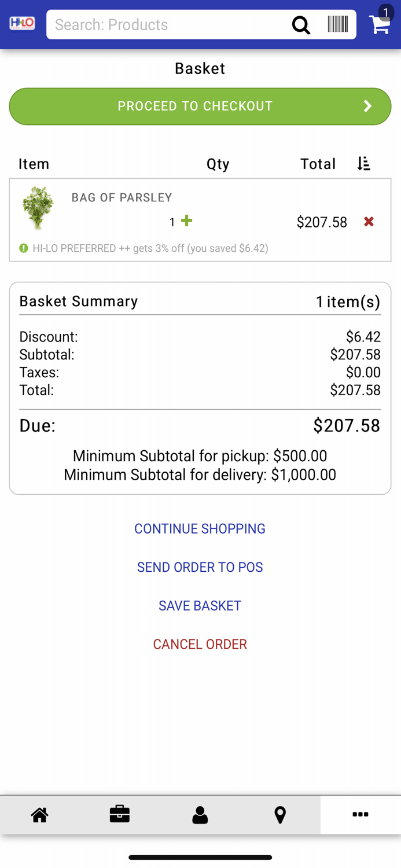Open the shopping cart icon
The height and width of the screenshot is (868, 401).
tap(380, 24)
